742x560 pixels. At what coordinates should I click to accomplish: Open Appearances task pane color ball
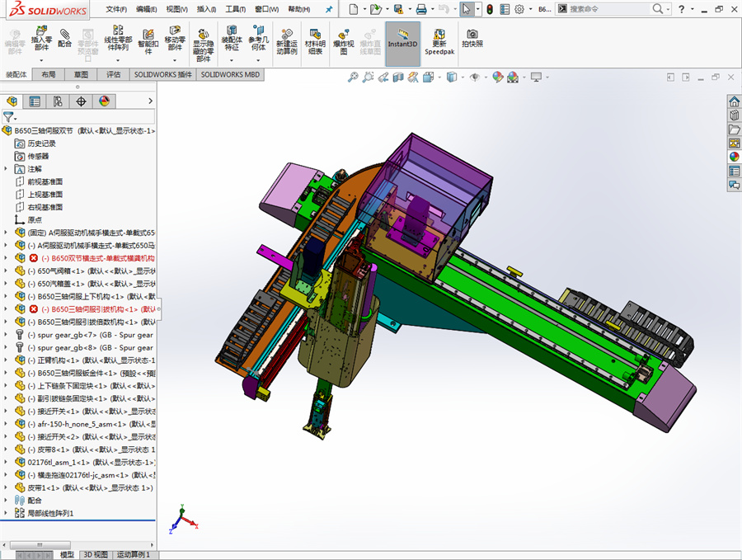coord(733,157)
